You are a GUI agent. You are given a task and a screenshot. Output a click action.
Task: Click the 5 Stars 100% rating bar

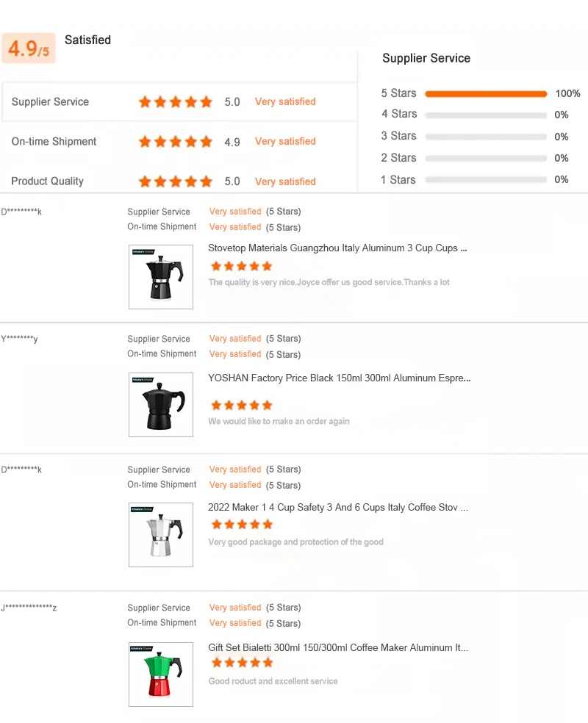486,94
